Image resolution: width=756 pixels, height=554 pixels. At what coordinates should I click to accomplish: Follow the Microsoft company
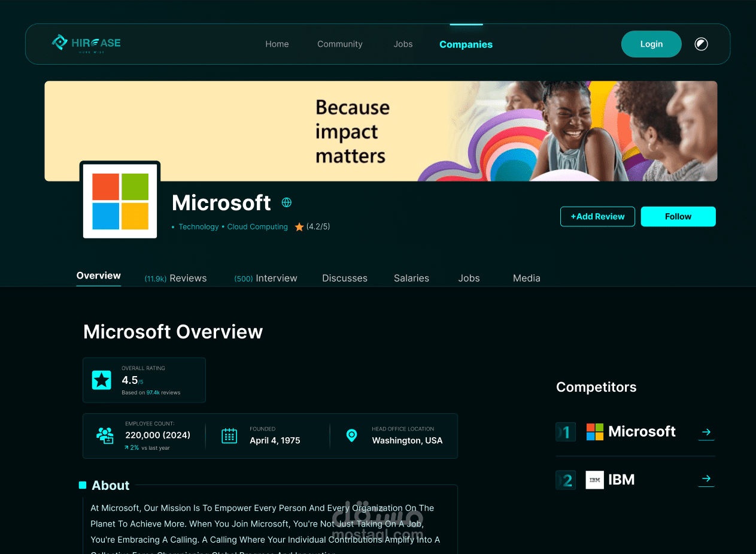[x=678, y=216]
